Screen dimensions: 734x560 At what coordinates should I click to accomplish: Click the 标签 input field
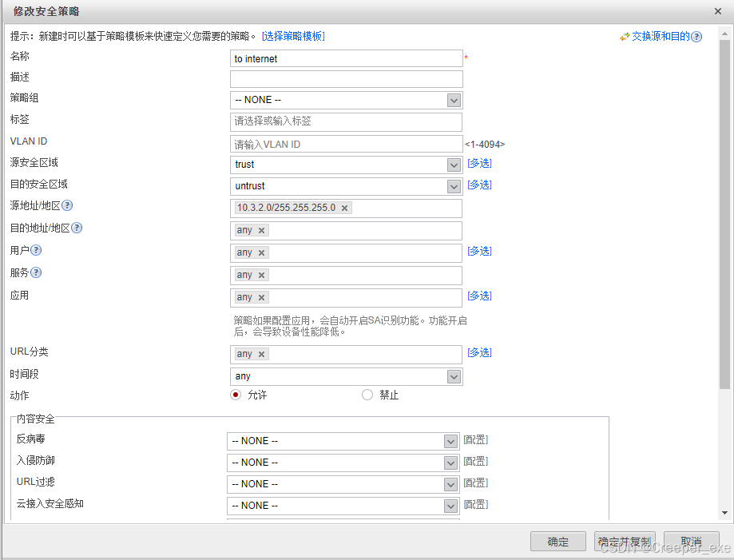[x=347, y=121]
